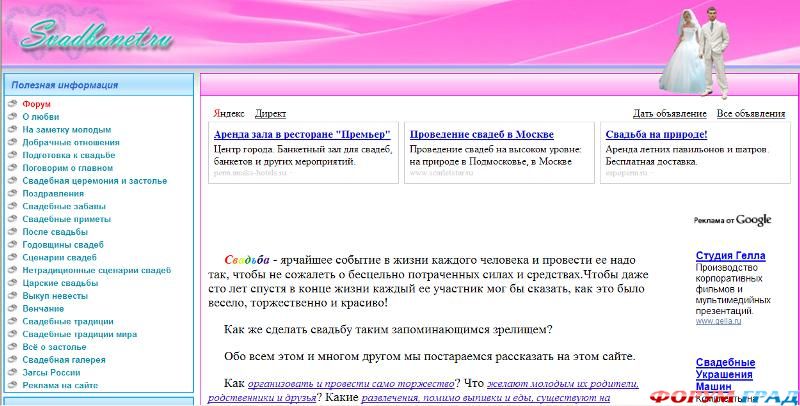The image size is (800, 406).
Task: Follow желают молодым их родители link
Action: [x=563, y=384]
